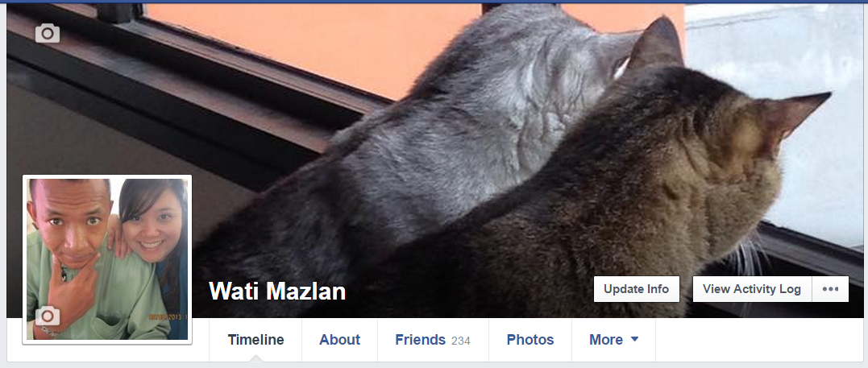Go to the Photos tab
The height and width of the screenshot is (368, 868).
(x=530, y=340)
